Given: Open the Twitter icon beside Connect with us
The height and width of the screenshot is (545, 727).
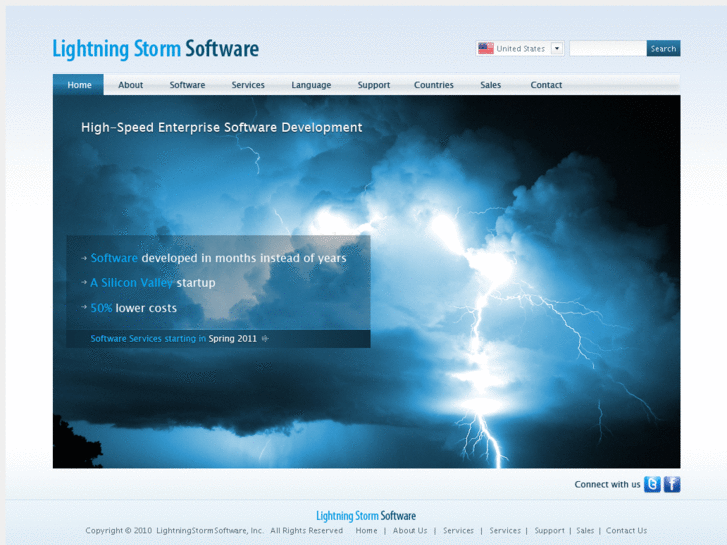Looking at the screenshot, I should (652, 484).
